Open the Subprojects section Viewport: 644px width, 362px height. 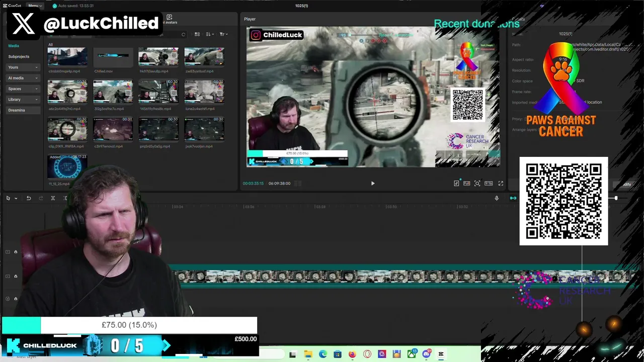(19, 56)
